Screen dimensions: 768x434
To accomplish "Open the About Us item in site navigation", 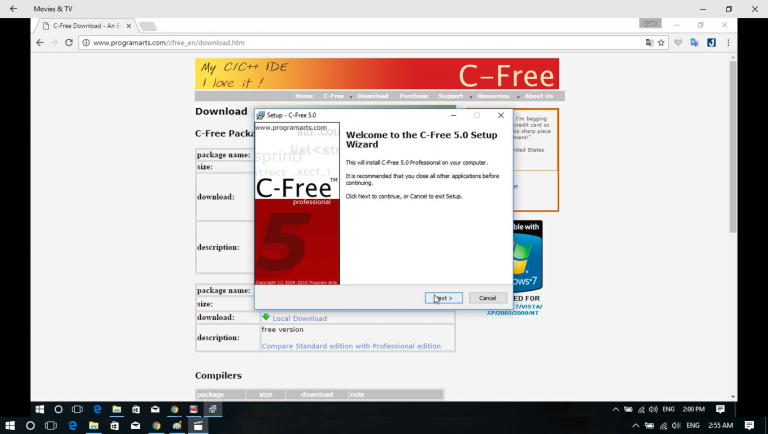I will click(539, 96).
